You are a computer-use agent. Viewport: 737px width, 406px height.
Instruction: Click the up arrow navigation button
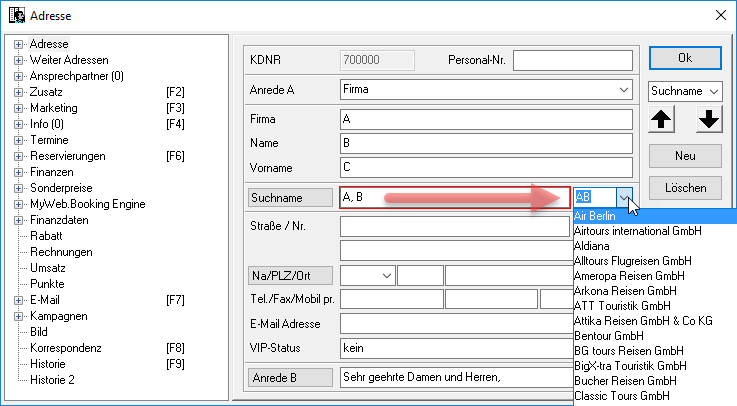coord(661,119)
